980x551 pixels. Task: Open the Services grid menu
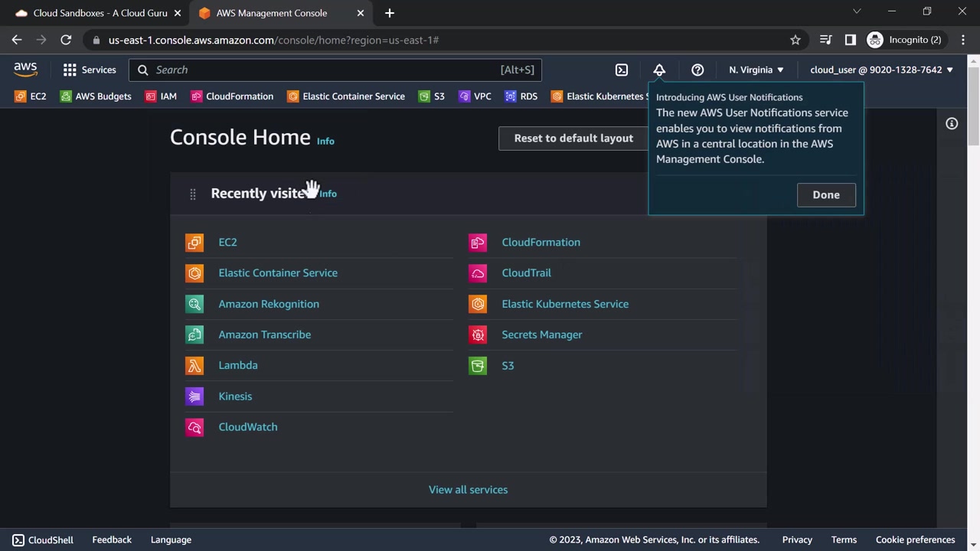tap(90, 70)
